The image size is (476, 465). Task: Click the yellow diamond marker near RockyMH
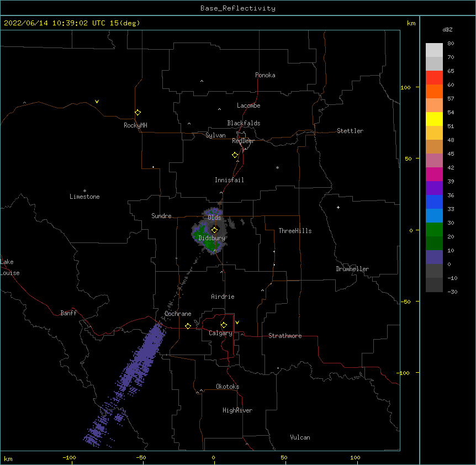coord(137,112)
